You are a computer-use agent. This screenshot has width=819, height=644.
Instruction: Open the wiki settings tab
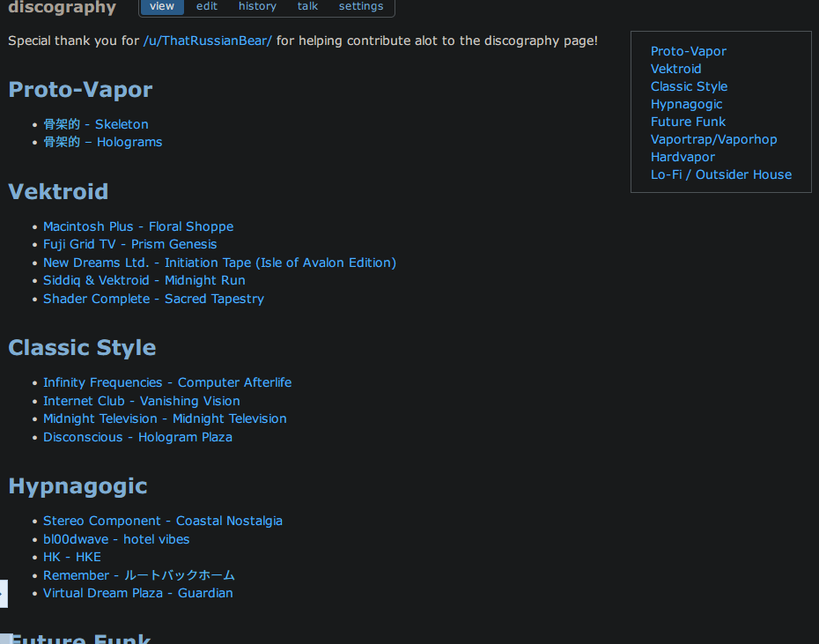(361, 6)
